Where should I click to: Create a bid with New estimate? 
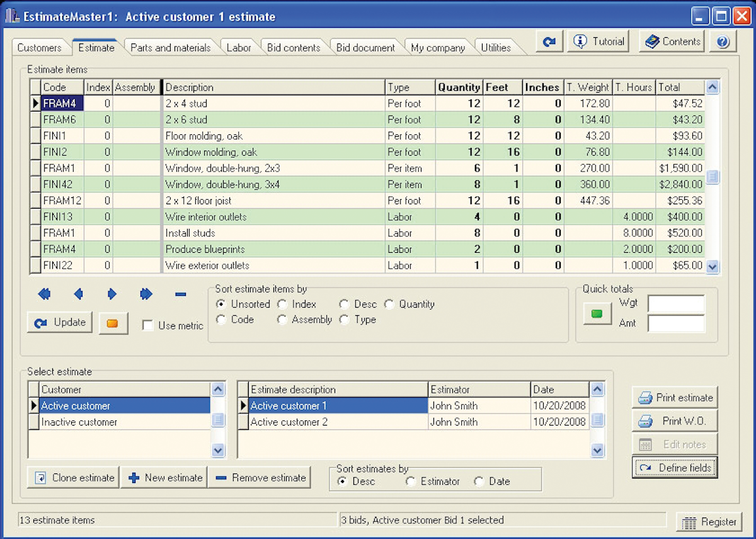[x=164, y=477]
